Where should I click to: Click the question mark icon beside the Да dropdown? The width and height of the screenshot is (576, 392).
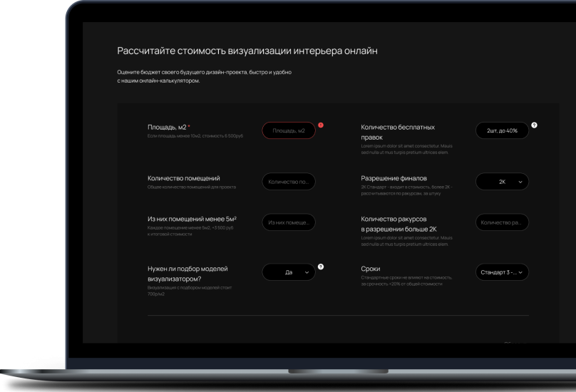[x=321, y=267]
